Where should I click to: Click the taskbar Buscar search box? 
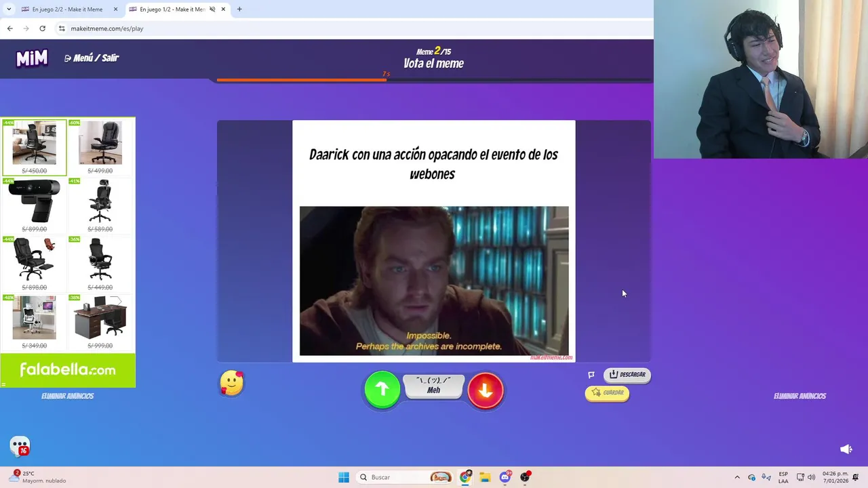[406, 477]
